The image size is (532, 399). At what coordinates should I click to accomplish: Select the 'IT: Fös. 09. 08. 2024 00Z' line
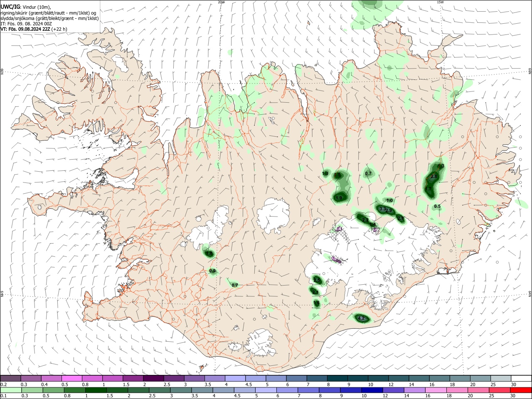[x=26, y=24]
